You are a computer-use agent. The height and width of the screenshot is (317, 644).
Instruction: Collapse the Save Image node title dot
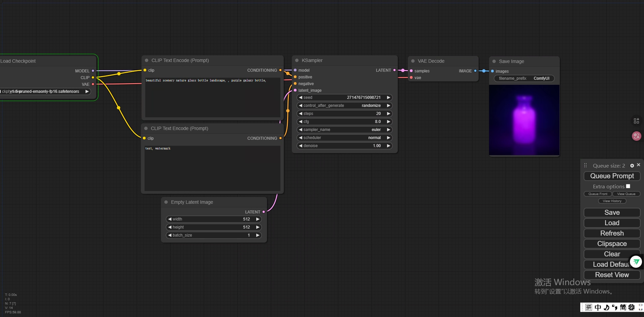coord(494,61)
